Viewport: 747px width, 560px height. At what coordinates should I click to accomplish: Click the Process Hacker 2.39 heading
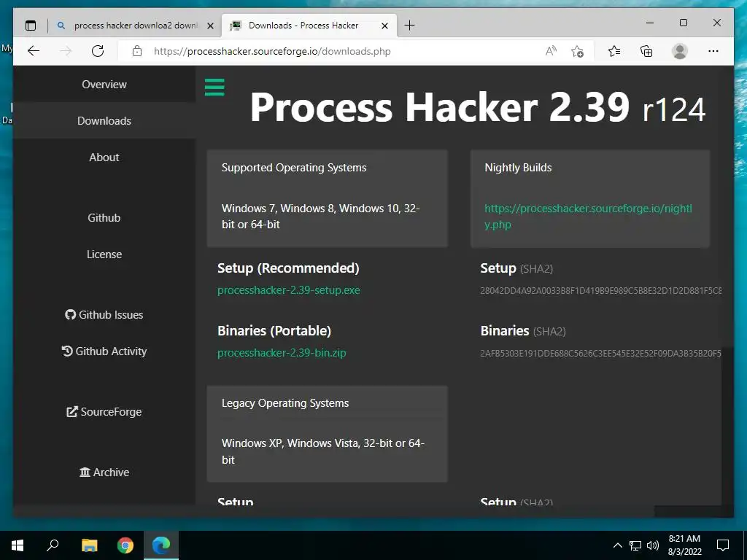click(x=477, y=107)
